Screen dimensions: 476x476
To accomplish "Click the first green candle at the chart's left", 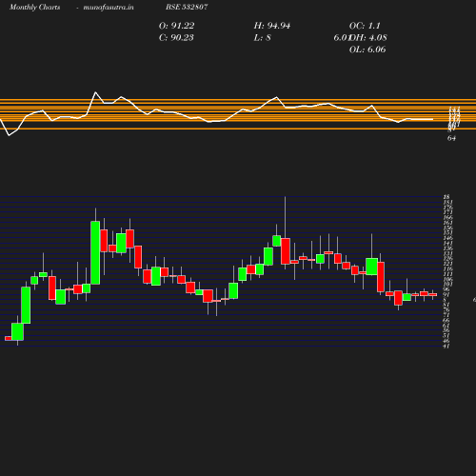I will click(17, 331).
